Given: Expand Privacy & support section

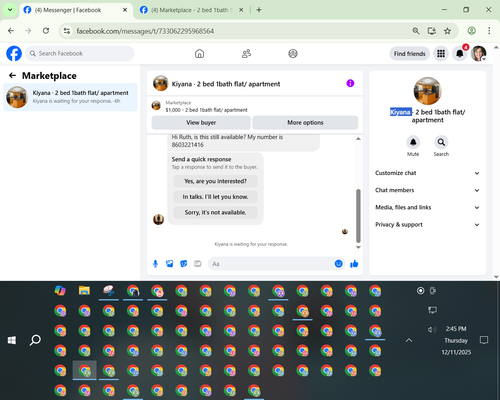Looking at the screenshot, I should (x=427, y=225).
